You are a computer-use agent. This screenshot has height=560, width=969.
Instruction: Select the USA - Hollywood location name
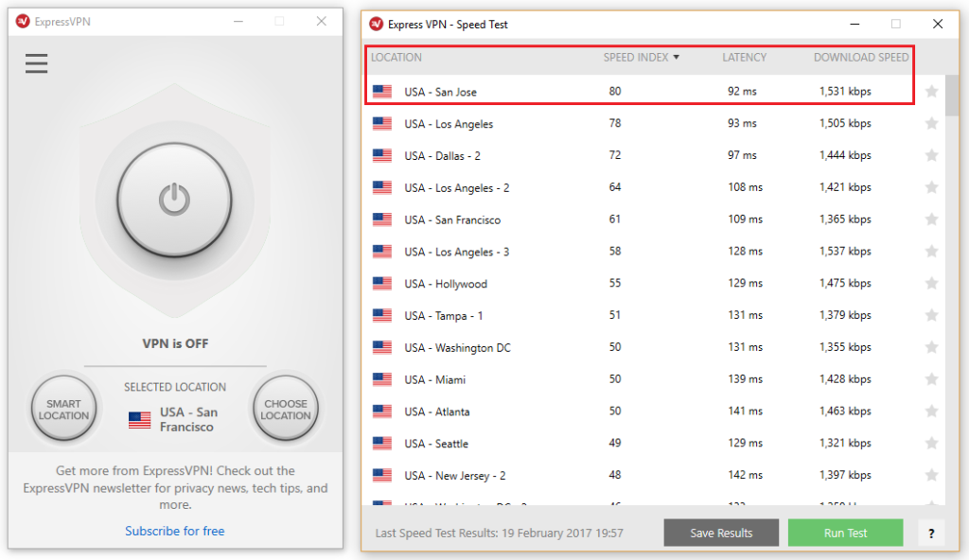click(446, 284)
